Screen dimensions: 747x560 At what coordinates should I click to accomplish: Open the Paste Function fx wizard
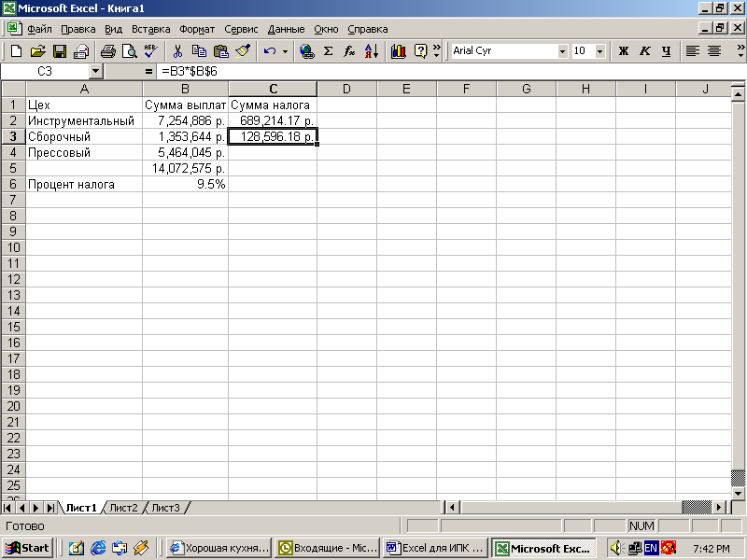[349, 51]
